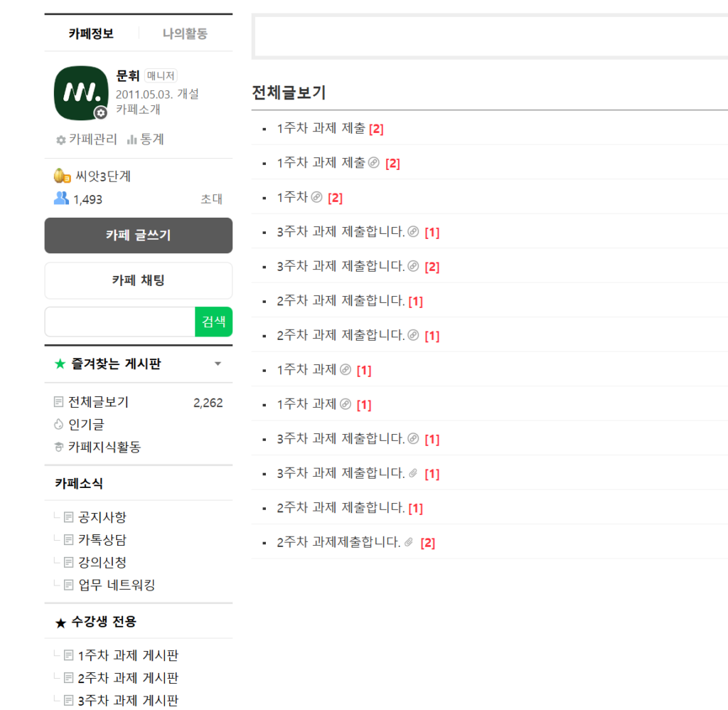Click the 초대 invite link
This screenshot has width=728, height=710.
point(211,199)
